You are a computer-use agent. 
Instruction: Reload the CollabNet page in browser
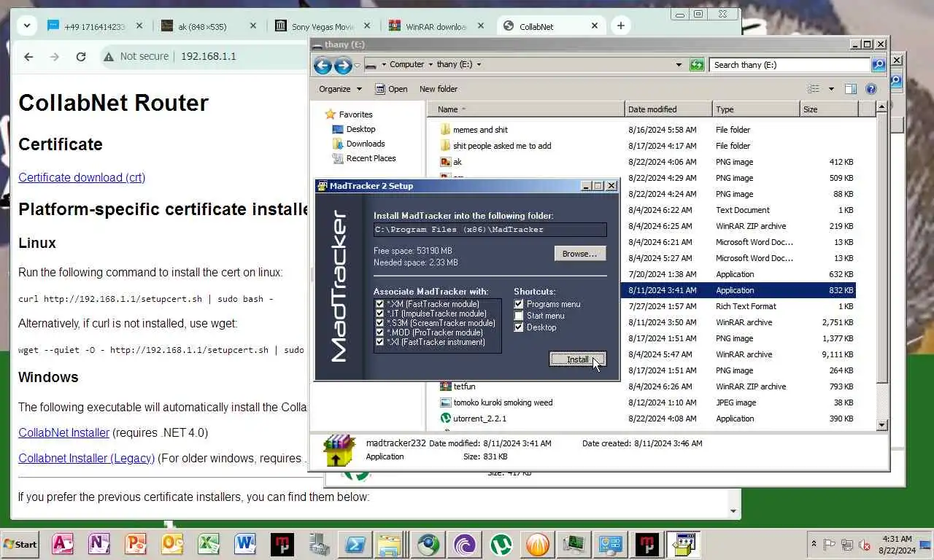[81, 56]
